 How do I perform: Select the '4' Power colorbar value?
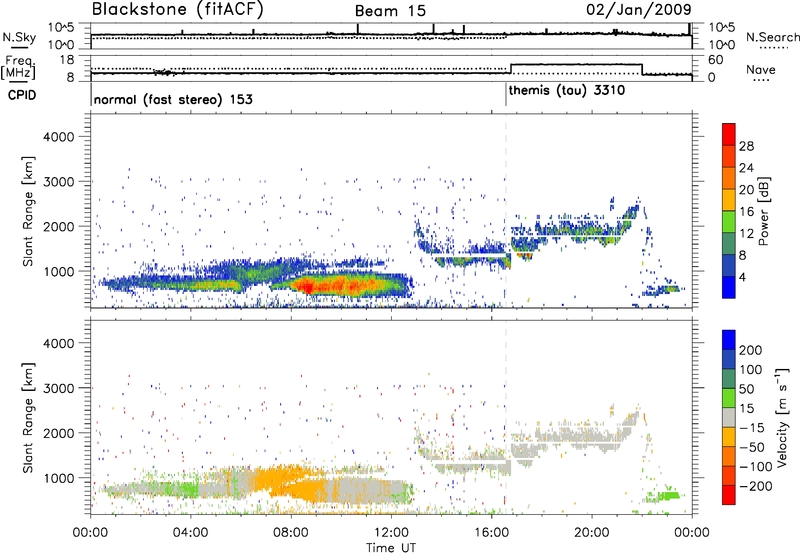click(x=743, y=278)
